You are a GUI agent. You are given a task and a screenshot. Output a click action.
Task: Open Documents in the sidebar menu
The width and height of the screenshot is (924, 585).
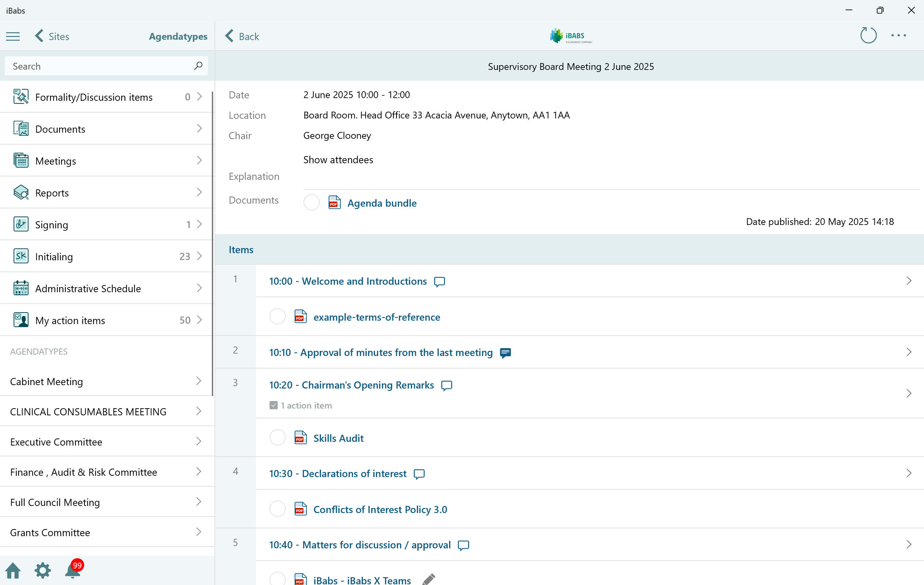[x=106, y=129]
